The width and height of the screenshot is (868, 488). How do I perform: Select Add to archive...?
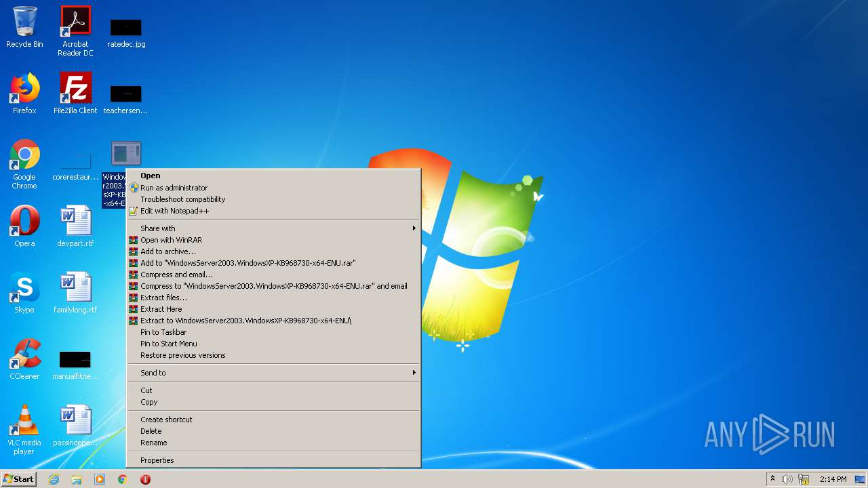click(x=274, y=251)
